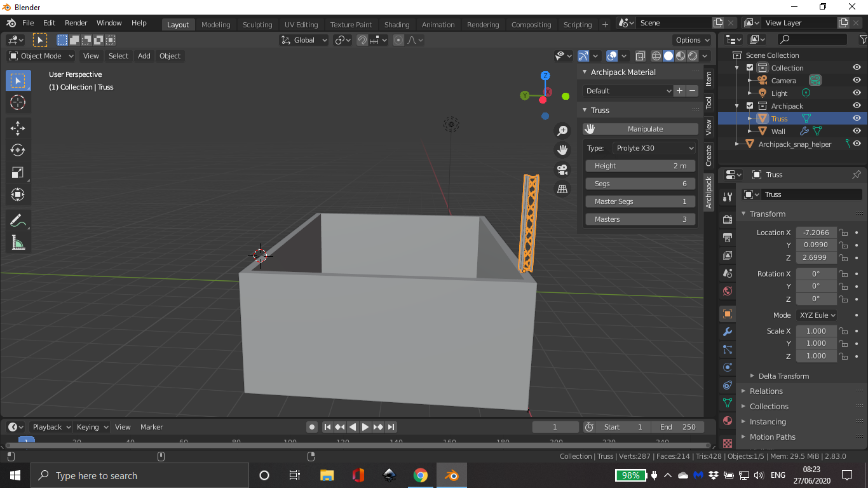
Task: Remove Archipack material with minus button
Action: 693,91
